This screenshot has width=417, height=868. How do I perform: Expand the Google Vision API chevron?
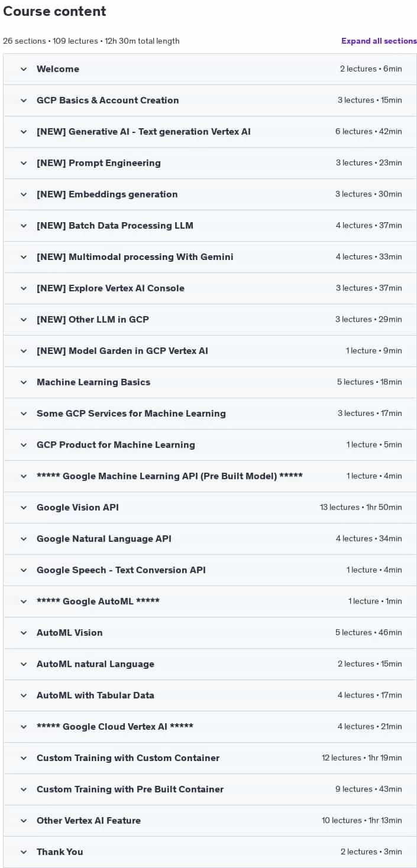[x=24, y=508]
